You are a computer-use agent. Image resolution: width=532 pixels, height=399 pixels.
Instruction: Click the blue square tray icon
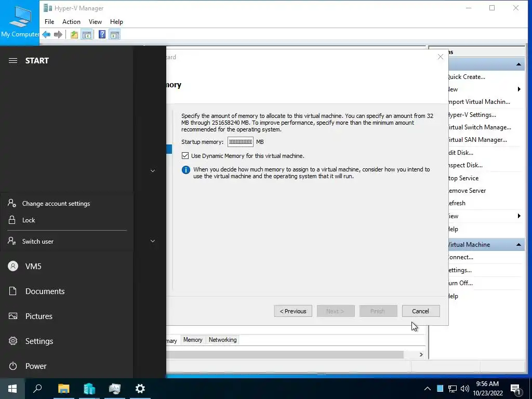click(x=440, y=389)
